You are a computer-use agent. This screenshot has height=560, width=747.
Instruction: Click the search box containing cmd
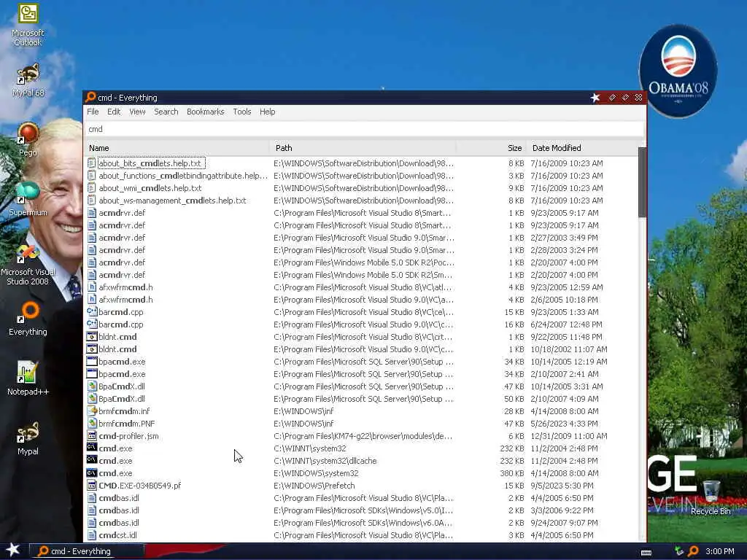pyautogui.click(x=365, y=129)
